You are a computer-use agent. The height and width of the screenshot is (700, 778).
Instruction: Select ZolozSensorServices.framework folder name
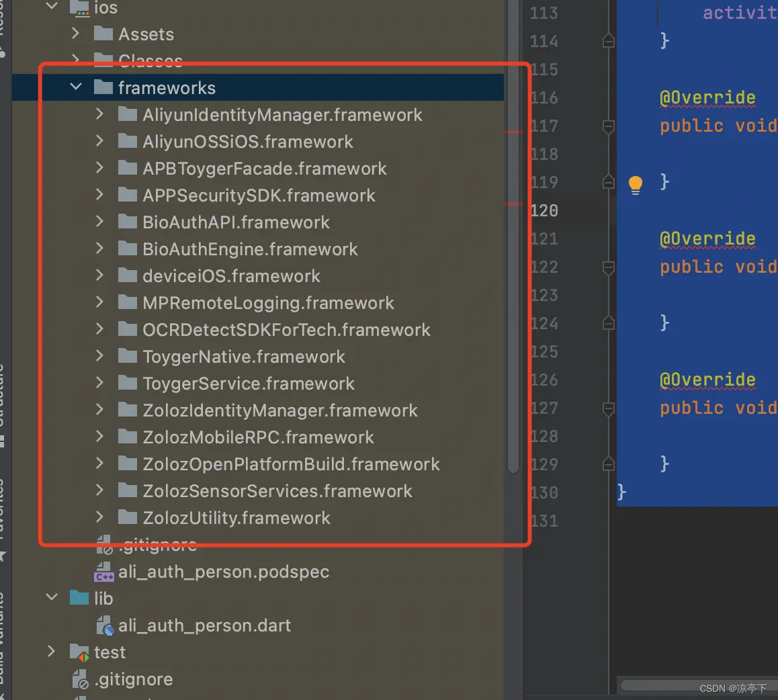277,491
